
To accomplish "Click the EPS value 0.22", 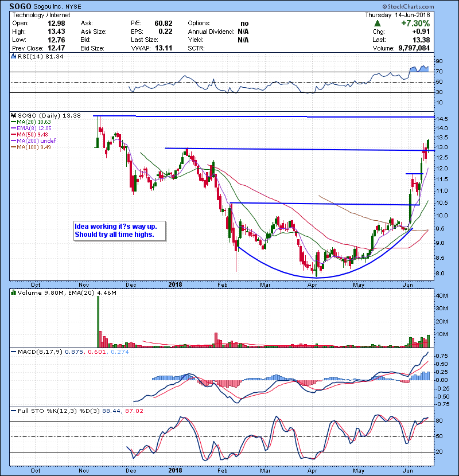I will [166, 32].
